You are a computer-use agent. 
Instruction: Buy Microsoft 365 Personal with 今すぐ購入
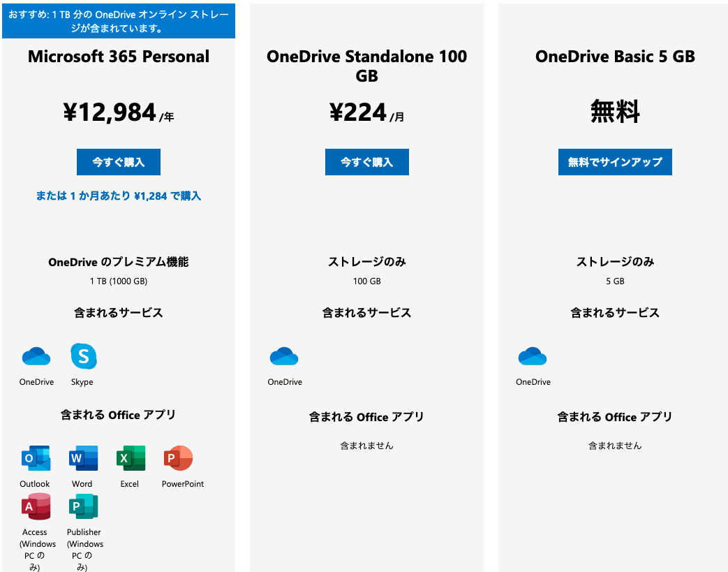[119, 162]
